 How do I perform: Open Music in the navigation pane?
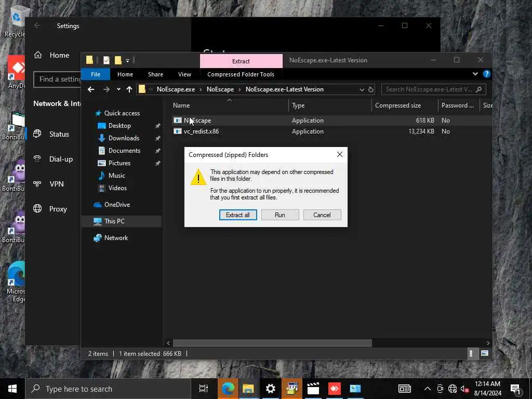pyautogui.click(x=116, y=176)
